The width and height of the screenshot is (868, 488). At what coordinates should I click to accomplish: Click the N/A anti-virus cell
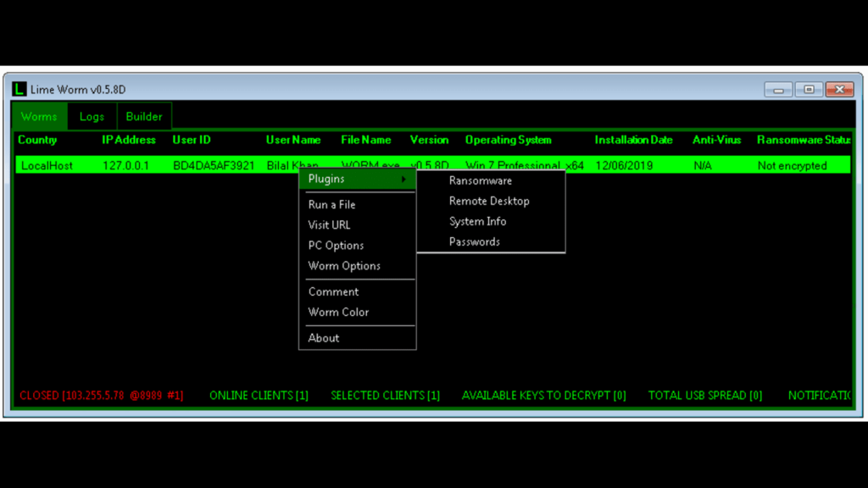click(x=703, y=165)
